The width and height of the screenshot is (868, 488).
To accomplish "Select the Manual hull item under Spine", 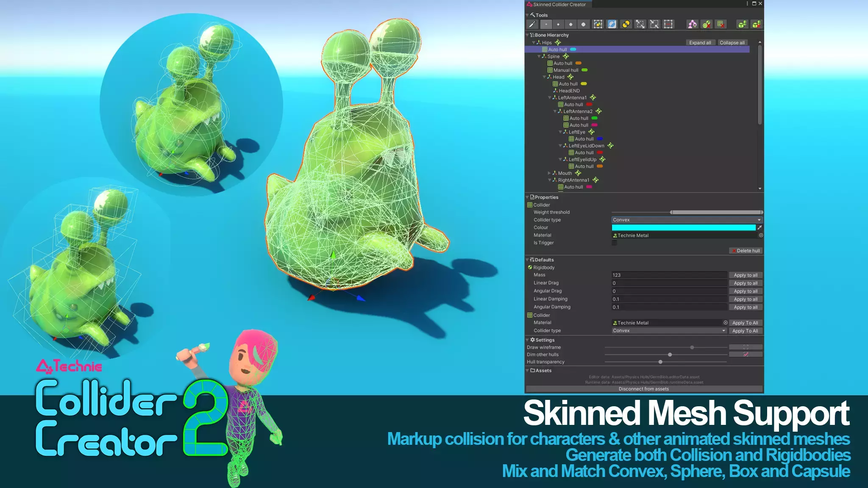I will [565, 70].
